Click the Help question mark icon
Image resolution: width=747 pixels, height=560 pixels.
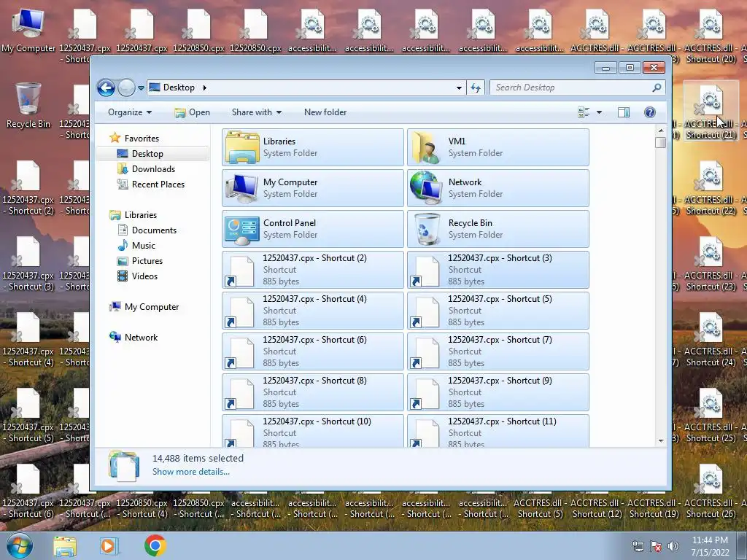coord(650,112)
